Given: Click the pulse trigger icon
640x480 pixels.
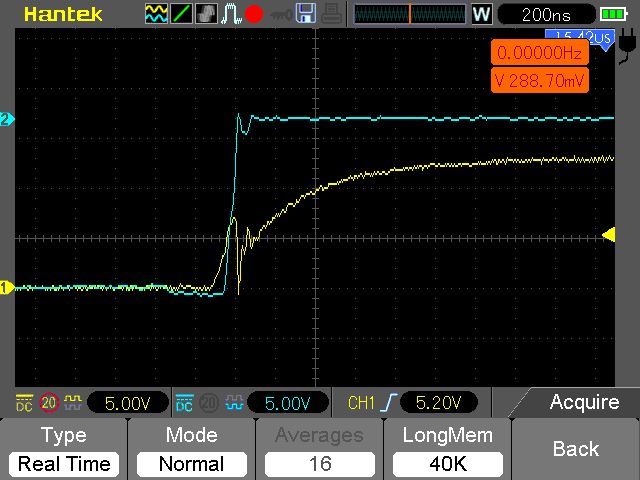Looking at the screenshot, I should click(231, 13).
